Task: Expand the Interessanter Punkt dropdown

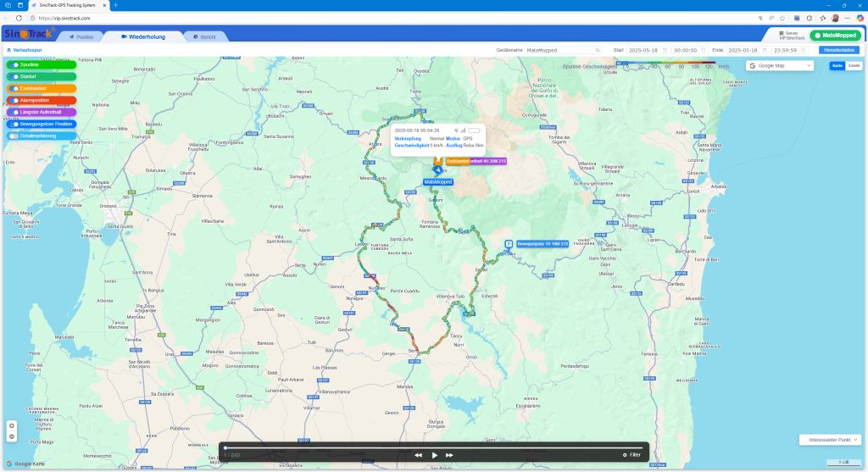Action: click(832, 440)
